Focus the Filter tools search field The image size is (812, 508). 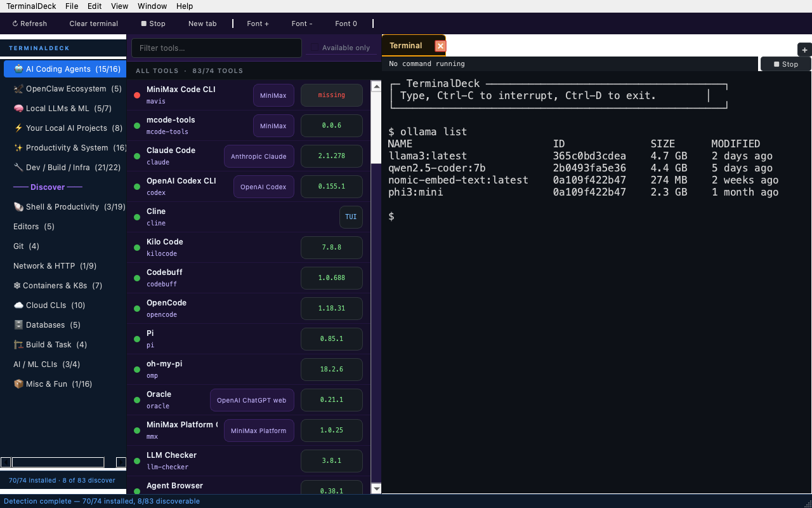pyautogui.click(x=216, y=48)
